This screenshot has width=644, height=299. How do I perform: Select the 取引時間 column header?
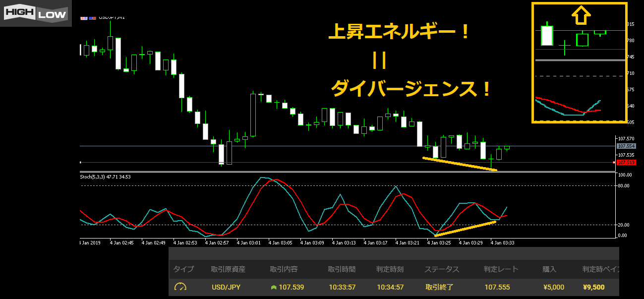pos(342,269)
